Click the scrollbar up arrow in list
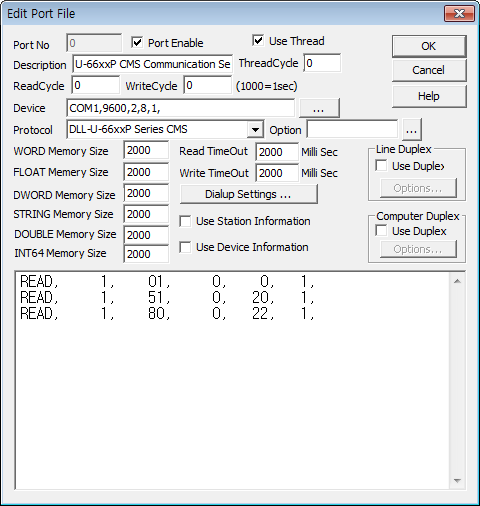The width and height of the screenshot is (480, 506). click(457, 281)
